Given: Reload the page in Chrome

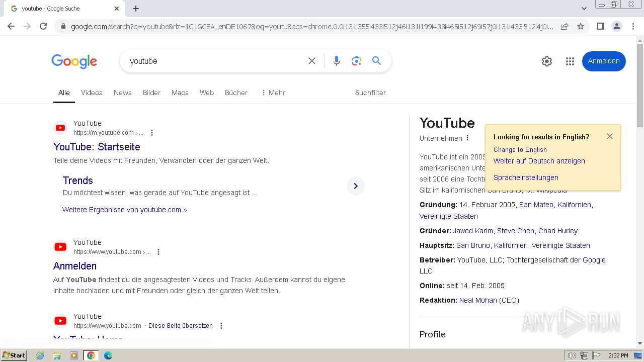Looking at the screenshot, I should [43, 26].
